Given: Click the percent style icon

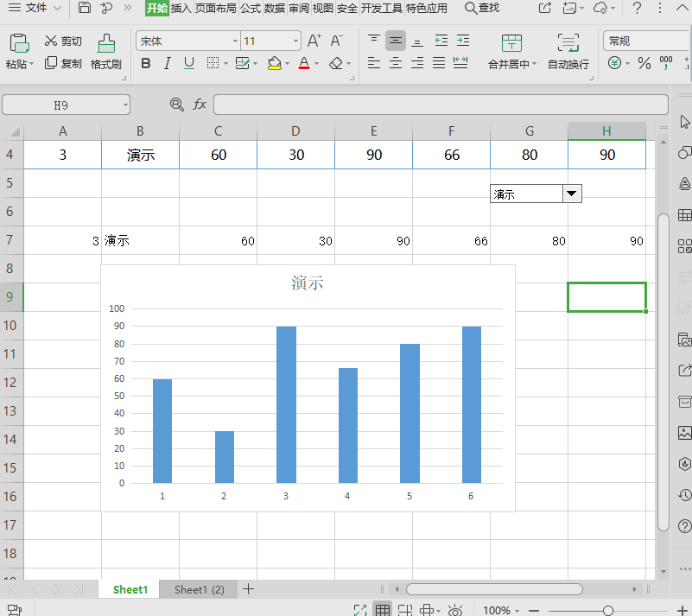Looking at the screenshot, I should (644, 64).
